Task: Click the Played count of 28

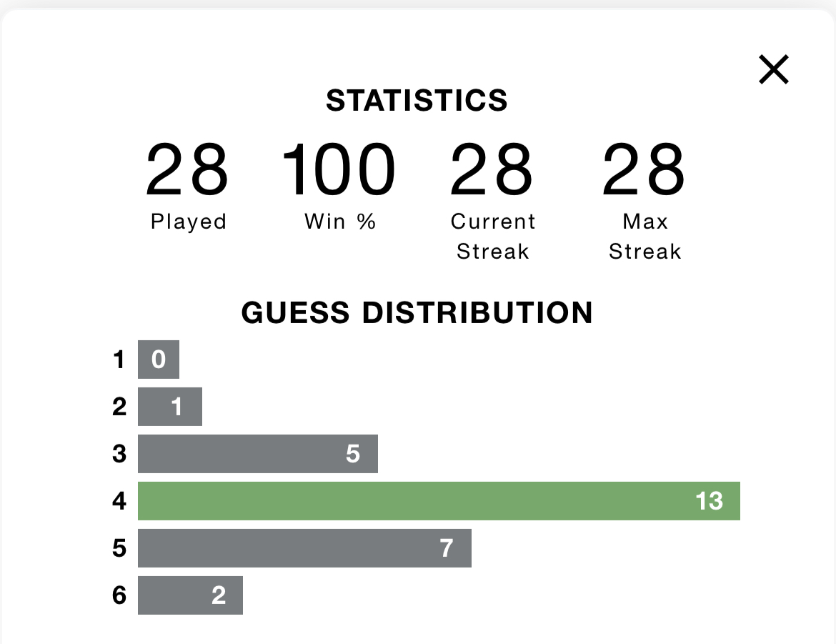Action: (x=187, y=169)
